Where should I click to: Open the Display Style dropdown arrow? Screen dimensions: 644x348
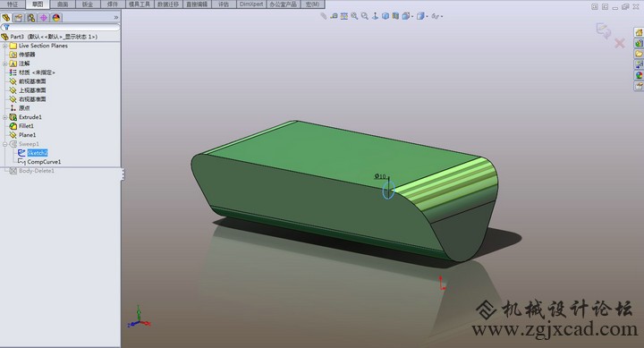click(412, 17)
